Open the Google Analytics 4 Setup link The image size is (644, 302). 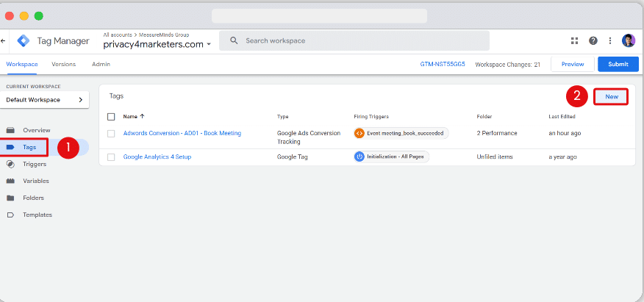157,157
